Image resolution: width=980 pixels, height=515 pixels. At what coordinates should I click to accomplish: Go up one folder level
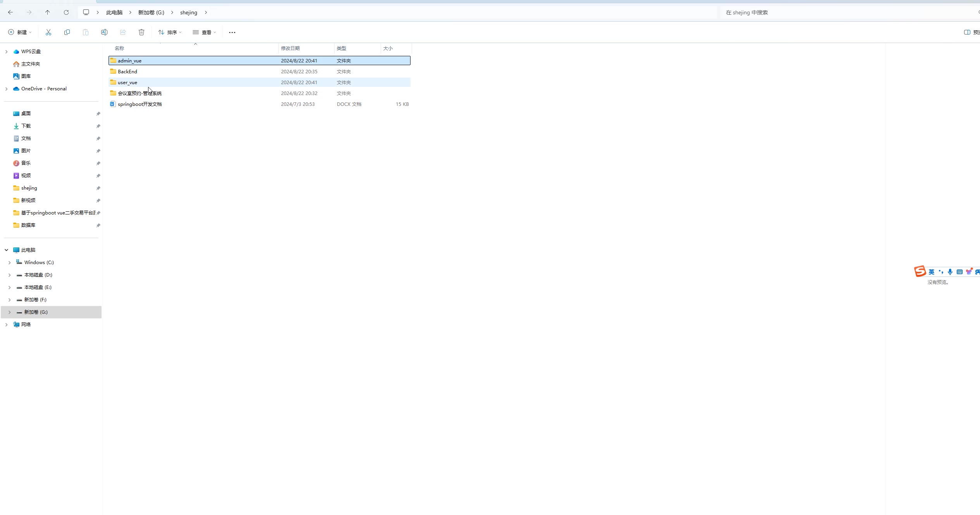[x=48, y=12]
